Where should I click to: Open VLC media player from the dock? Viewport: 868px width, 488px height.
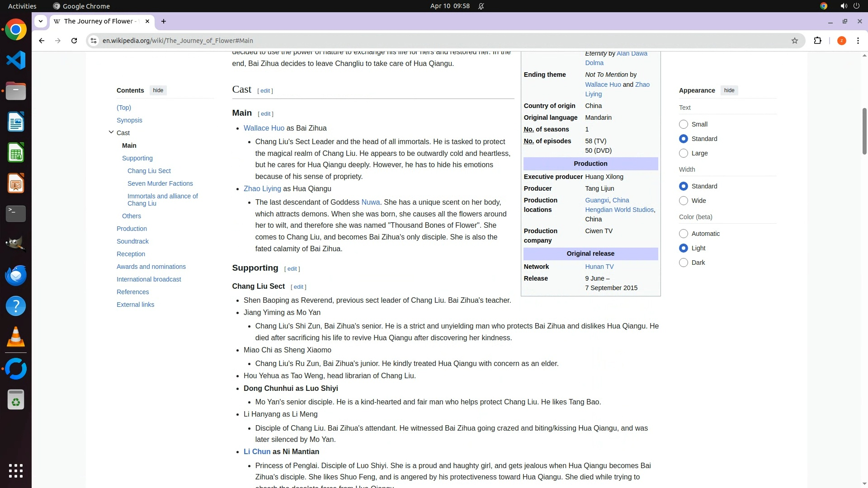(16, 337)
